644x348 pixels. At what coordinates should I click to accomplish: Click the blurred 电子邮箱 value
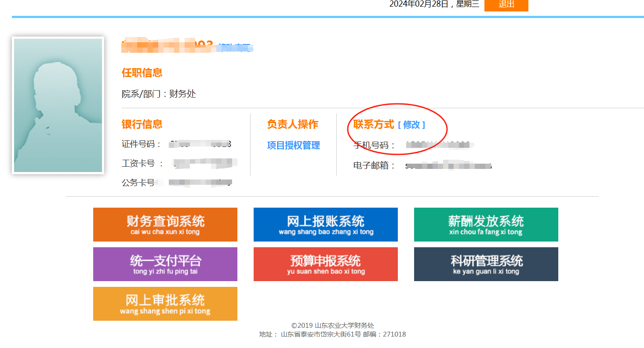(x=448, y=166)
